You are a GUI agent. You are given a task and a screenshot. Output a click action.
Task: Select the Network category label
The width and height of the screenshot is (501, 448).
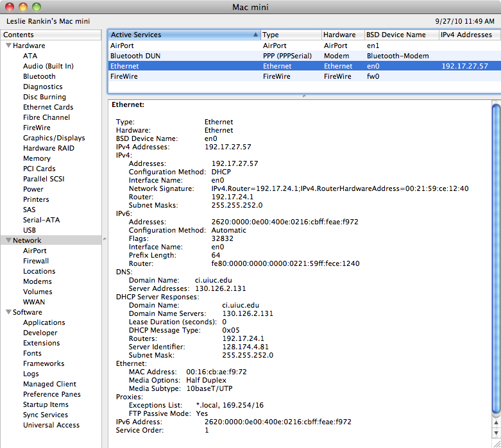coord(27,240)
